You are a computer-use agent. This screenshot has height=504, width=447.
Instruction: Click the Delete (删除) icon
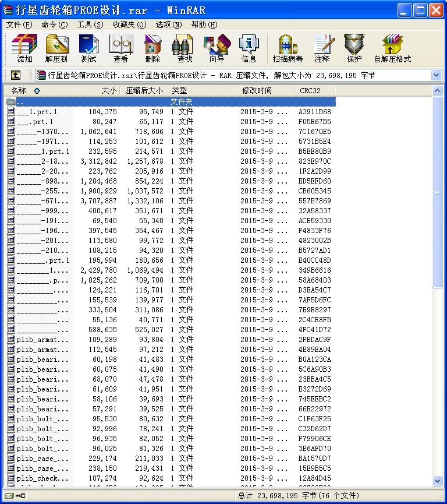coord(152,48)
